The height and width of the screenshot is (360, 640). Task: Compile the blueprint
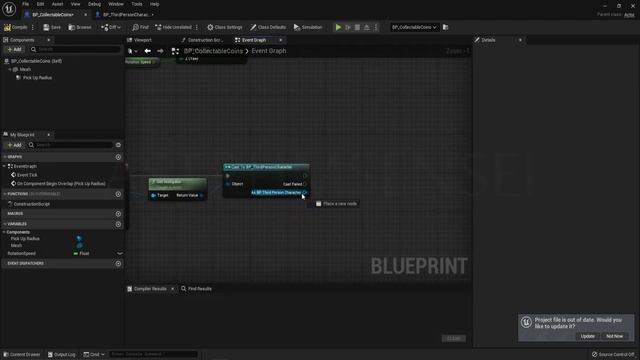click(16, 27)
